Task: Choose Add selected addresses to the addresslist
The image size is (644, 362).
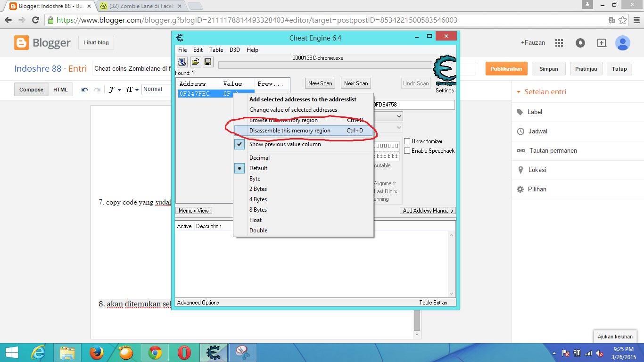Action: (304, 99)
